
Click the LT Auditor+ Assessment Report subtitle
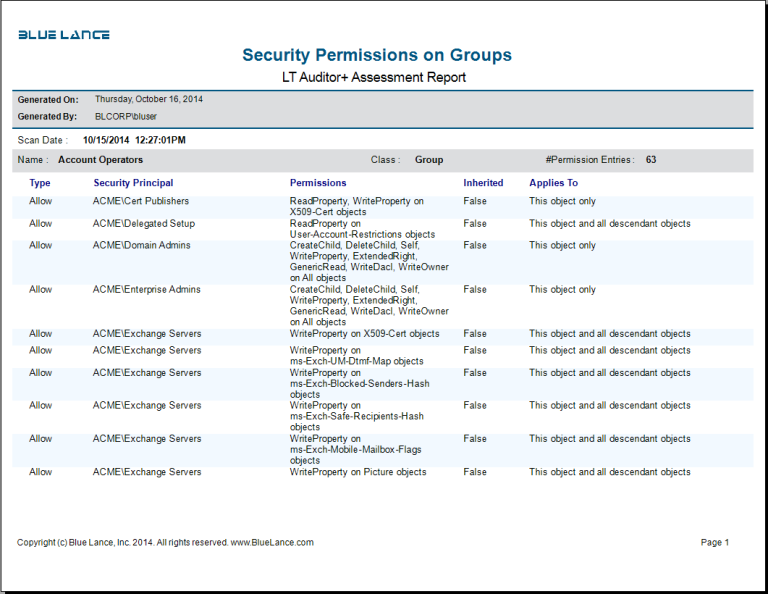375,77
